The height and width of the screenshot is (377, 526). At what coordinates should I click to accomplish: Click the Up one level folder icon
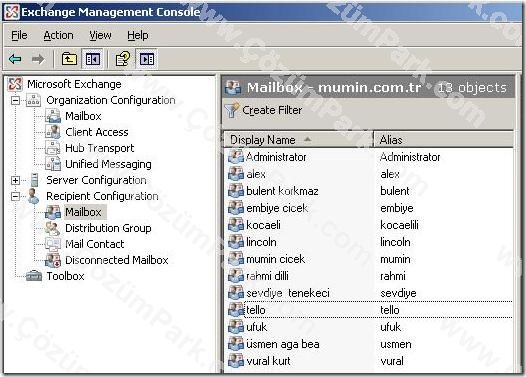pyautogui.click(x=69, y=59)
